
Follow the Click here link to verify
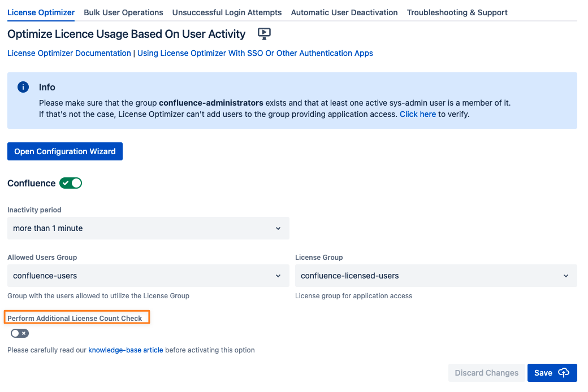[418, 114]
